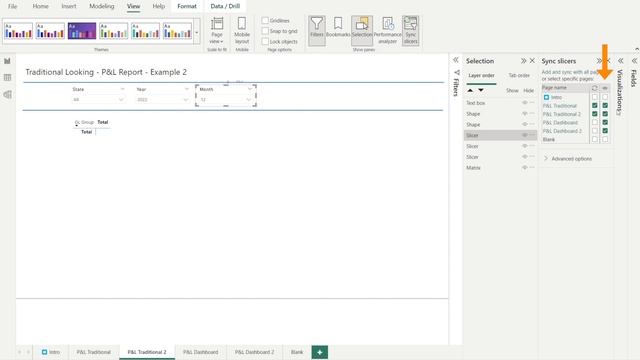Move layer up with the up arrow
This screenshot has width=640, height=360.
pos(470,90)
